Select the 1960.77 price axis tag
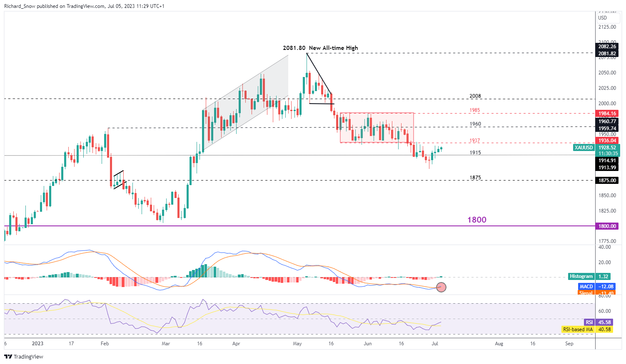Screen dimensions: 626x364 [607, 121]
